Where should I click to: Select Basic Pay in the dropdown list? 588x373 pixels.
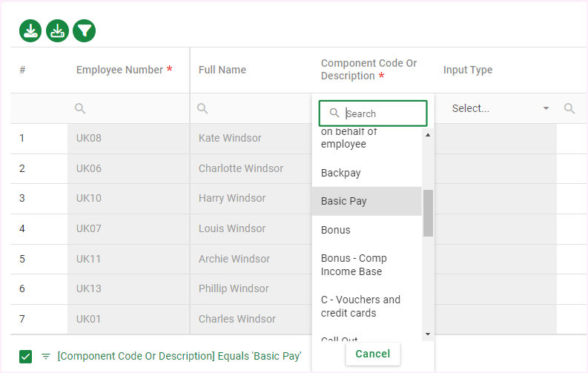coord(344,201)
